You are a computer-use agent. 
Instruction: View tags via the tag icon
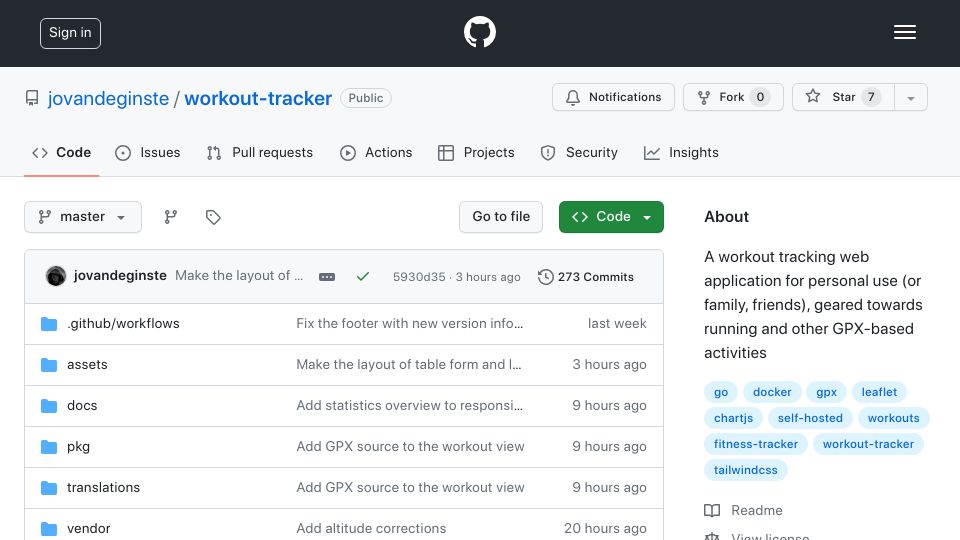[x=213, y=217]
